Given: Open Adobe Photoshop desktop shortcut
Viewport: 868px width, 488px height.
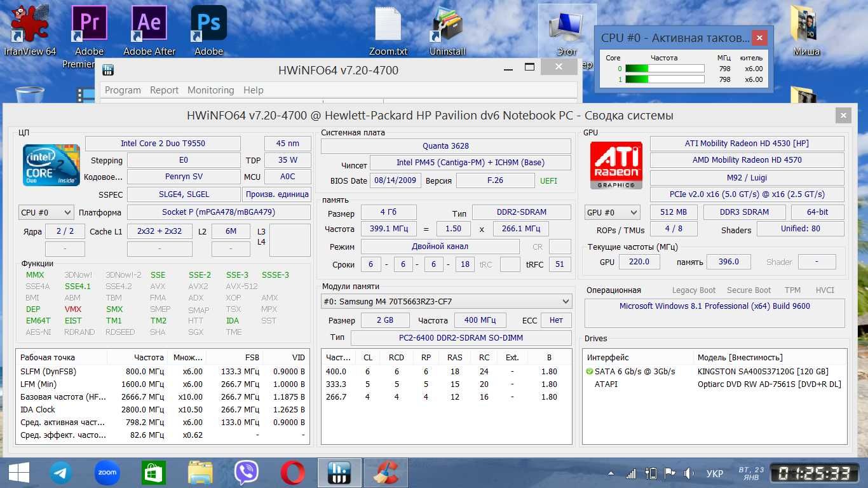Looking at the screenshot, I should (x=208, y=30).
